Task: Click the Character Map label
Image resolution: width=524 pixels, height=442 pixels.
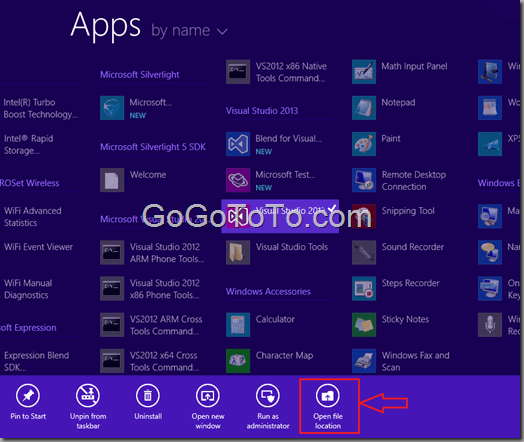Action: 284,355
